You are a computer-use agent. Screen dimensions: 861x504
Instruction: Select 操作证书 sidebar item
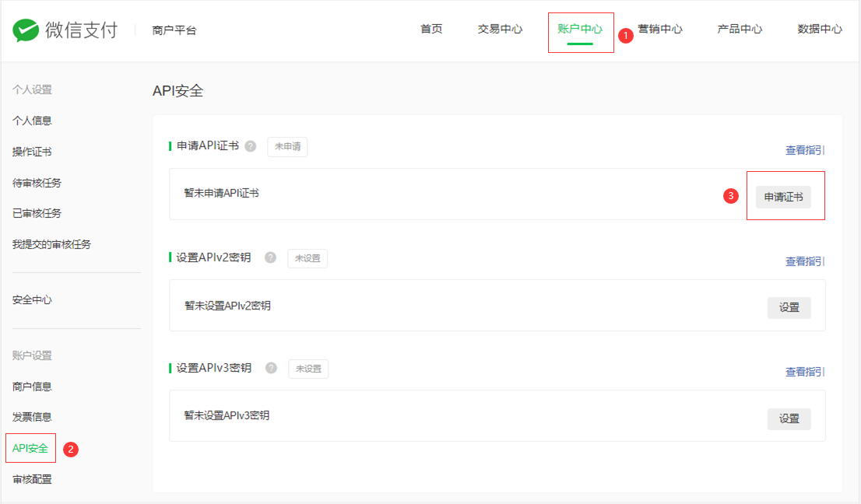pos(32,152)
